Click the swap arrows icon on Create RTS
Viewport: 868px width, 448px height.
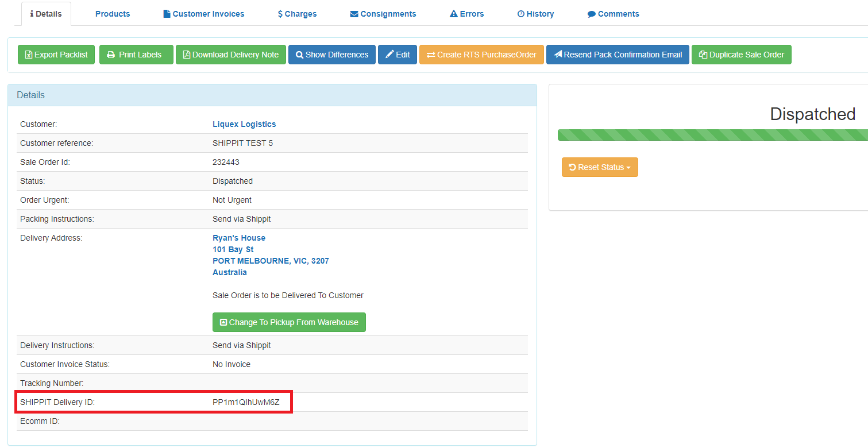431,55
